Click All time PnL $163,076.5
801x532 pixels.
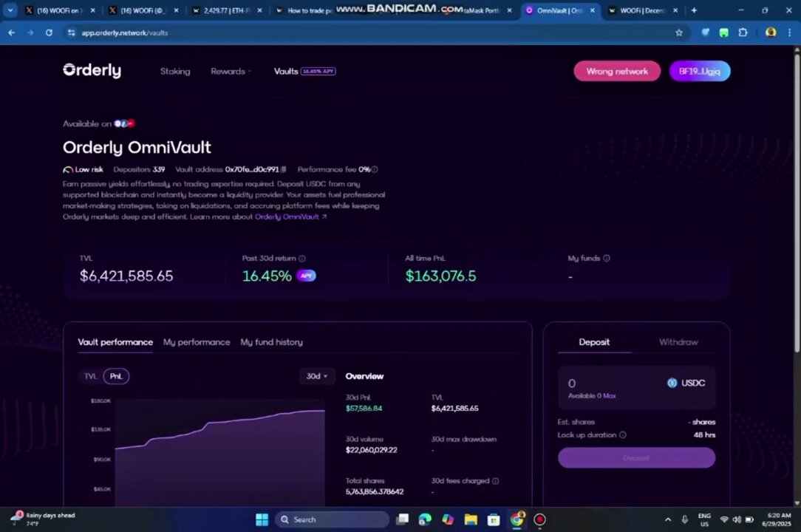point(440,276)
